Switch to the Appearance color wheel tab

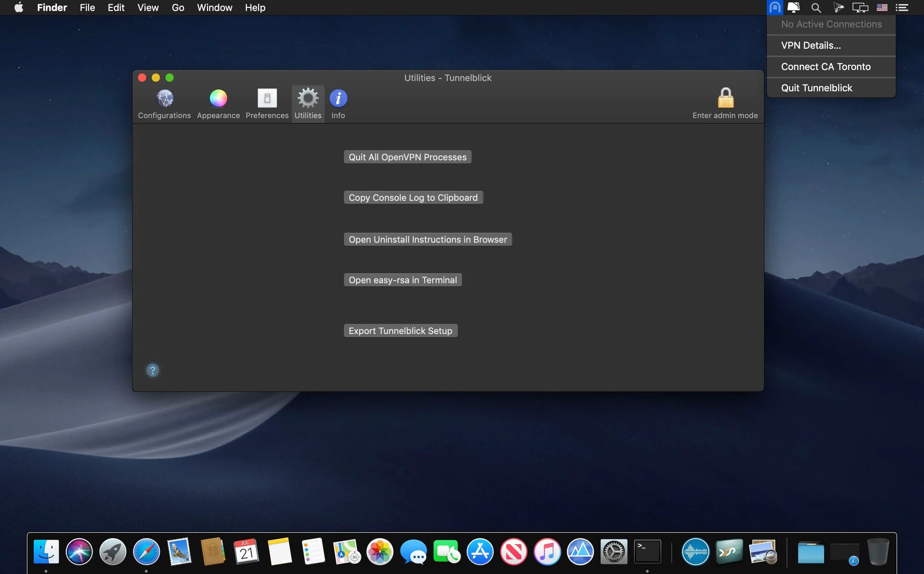(x=218, y=104)
